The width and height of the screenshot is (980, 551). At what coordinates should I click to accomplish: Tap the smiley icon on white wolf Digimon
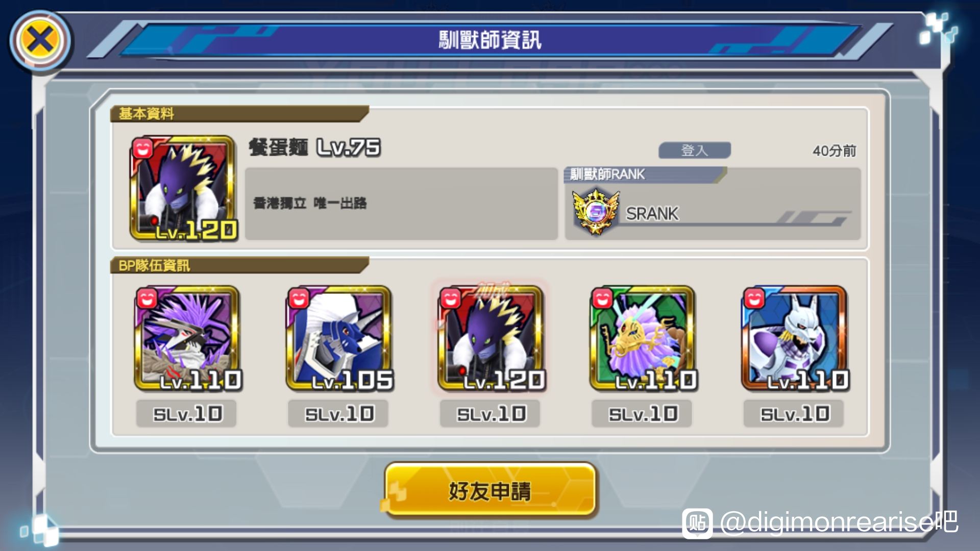[x=754, y=298]
